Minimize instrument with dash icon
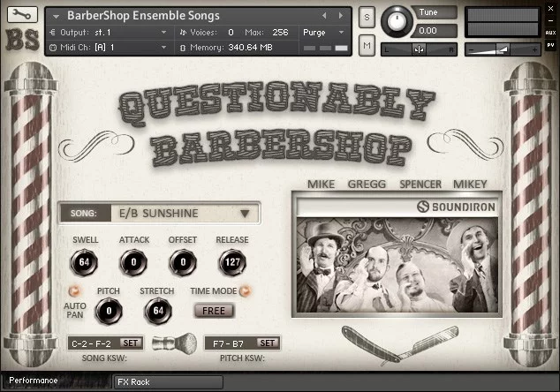Screen dimensions: 560x392 [x=550, y=21]
